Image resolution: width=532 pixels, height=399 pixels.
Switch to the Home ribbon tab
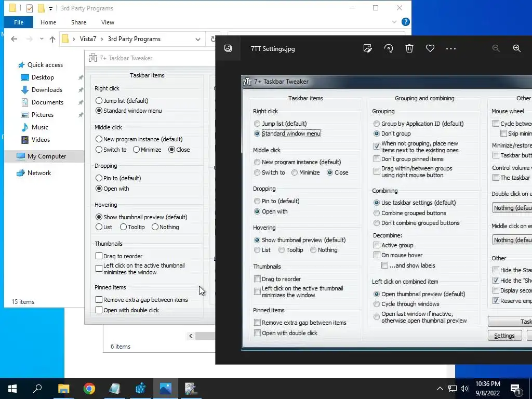48,22
